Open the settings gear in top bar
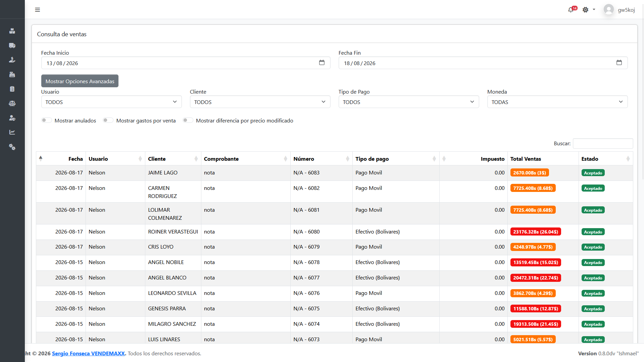Screen dimensions: 644x362 [585, 10]
